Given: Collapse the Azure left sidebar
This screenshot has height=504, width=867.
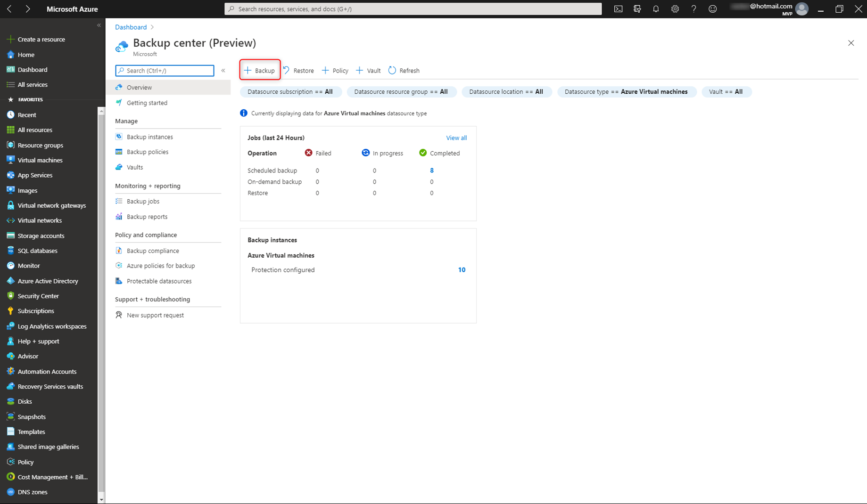Looking at the screenshot, I should pos(99,25).
